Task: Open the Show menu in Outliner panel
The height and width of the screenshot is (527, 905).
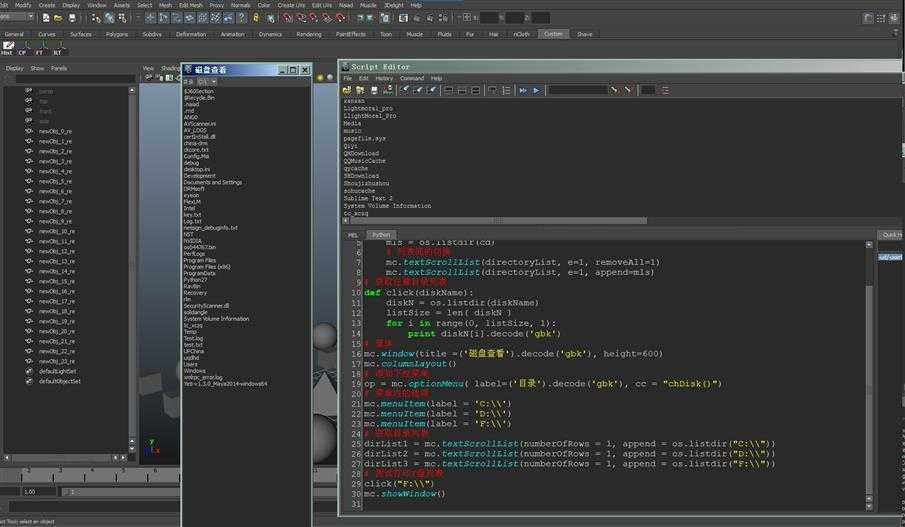Action: 37,68
